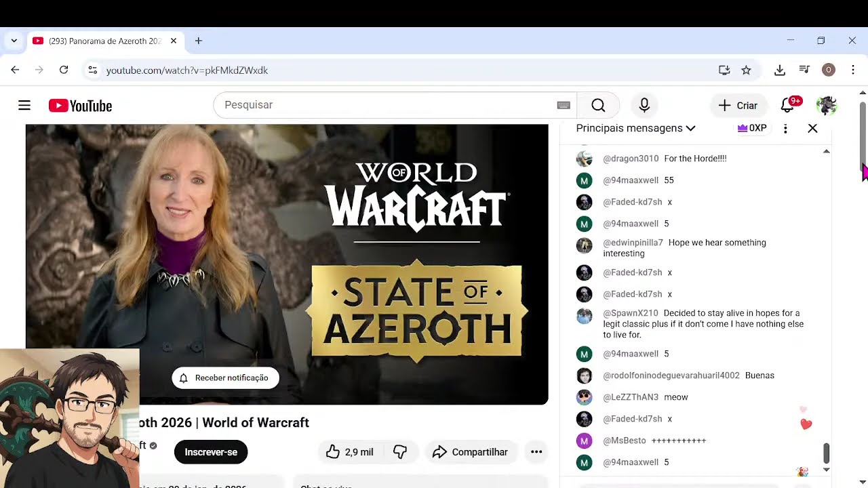Open browser downloads icon
868x488 pixels.
point(780,70)
